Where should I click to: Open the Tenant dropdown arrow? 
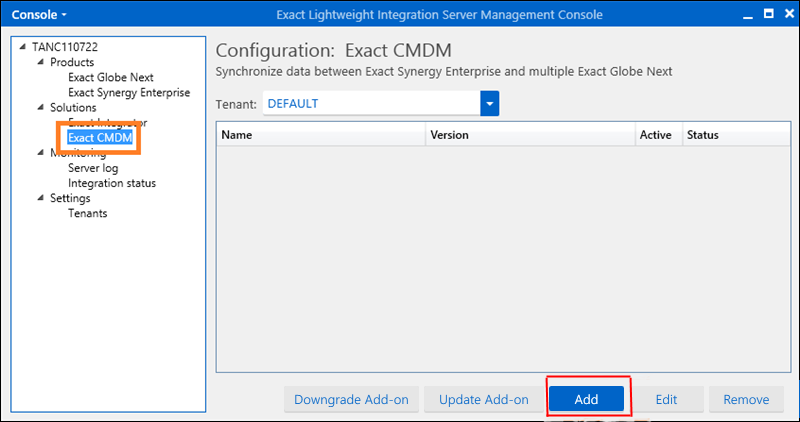(490, 104)
